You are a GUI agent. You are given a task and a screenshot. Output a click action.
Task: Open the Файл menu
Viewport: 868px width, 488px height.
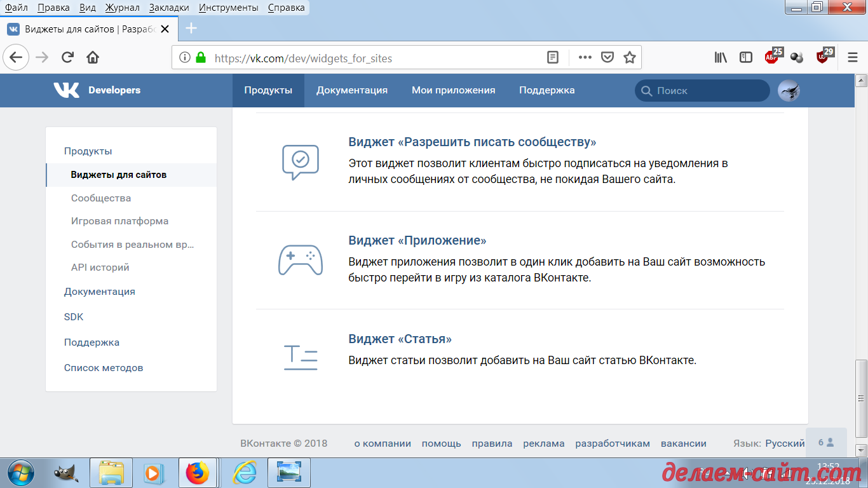click(16, 8)
